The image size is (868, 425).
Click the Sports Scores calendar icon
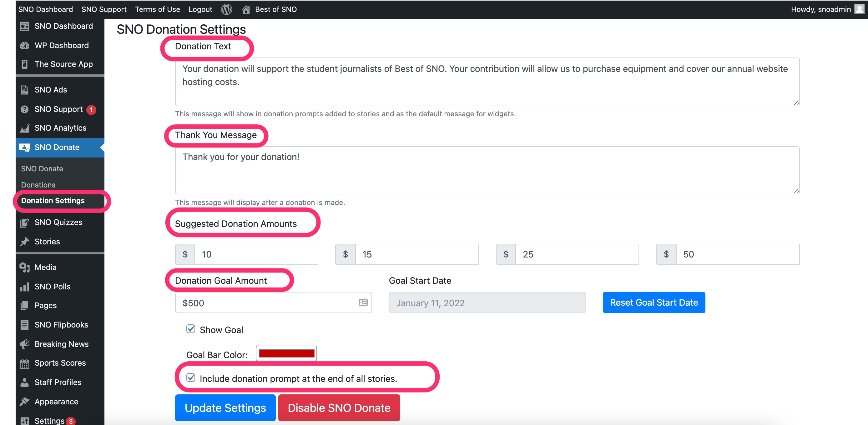point(25,363)
